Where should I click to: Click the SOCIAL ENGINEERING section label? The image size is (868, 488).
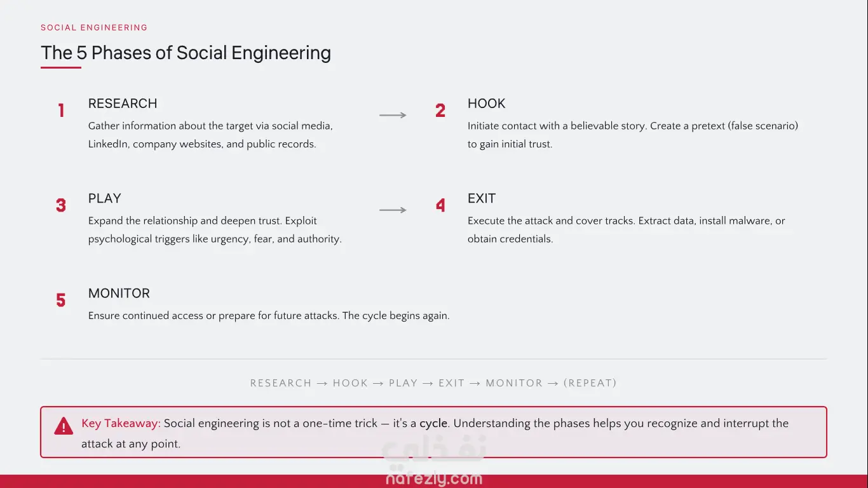[94, 27]
